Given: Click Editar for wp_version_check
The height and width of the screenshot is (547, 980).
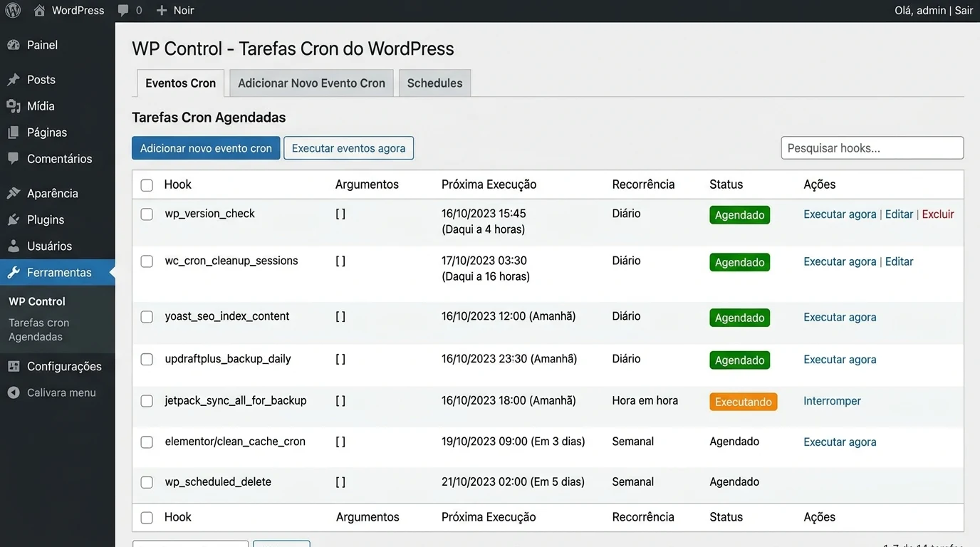Looking at the screenshot, I should point(899,214).
